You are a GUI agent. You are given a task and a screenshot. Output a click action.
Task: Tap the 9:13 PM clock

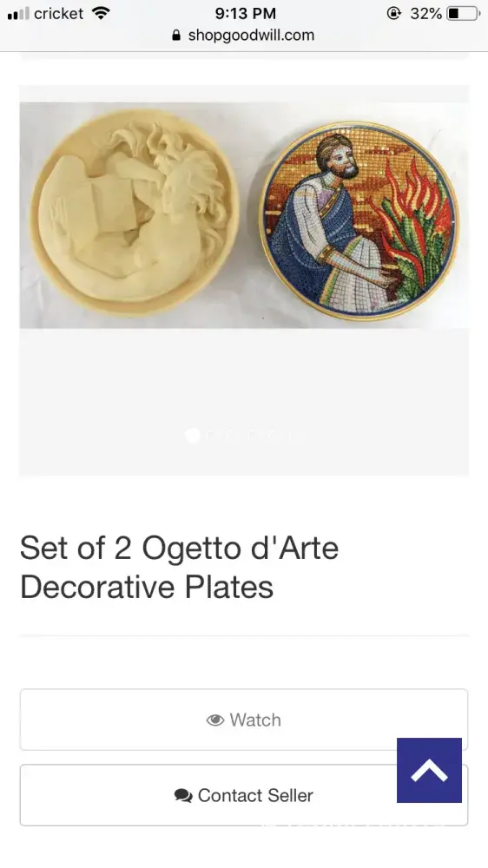pos(246,13)
